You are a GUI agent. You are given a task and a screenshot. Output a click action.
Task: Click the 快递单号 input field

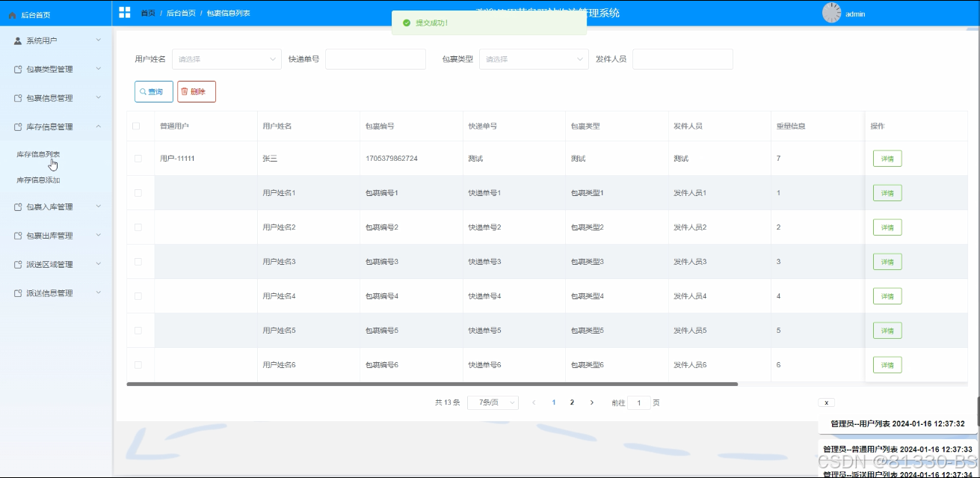point(375,59)
